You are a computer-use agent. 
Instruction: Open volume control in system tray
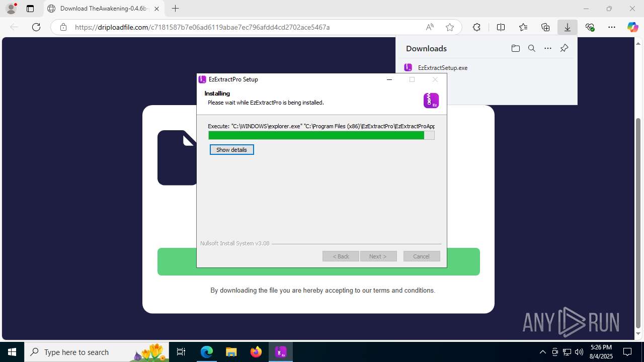[579, 352]
